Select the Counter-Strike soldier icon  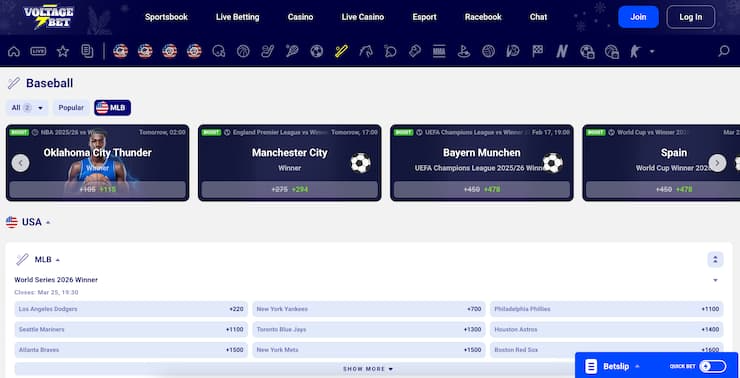coord(635,51)
